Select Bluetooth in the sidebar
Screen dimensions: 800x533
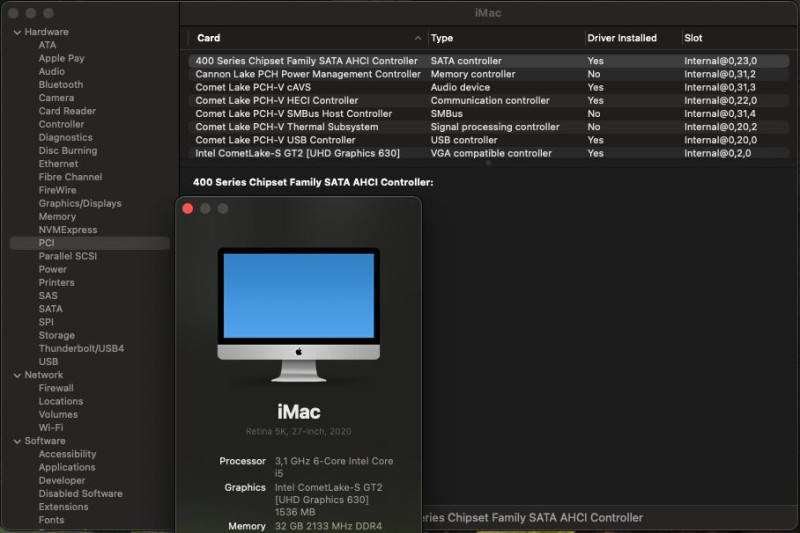coord(61,85)
